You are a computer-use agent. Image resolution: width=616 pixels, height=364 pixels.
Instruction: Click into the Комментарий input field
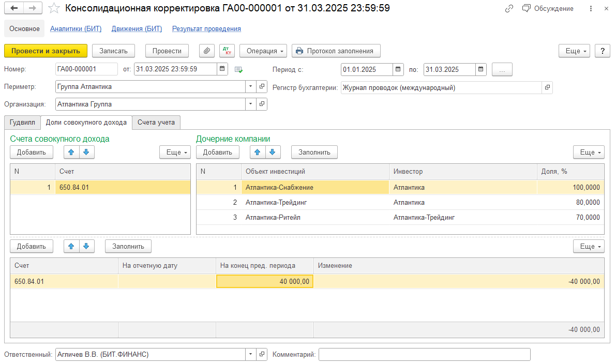(424, 355)
